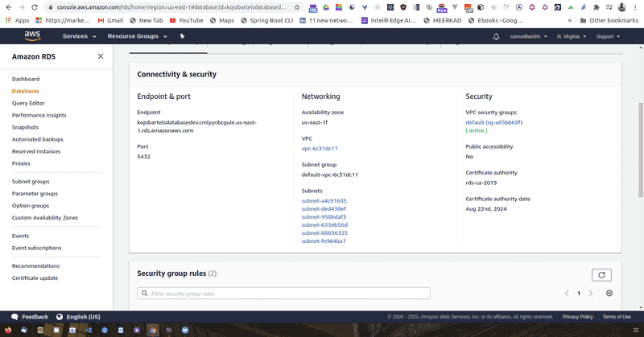
Task: Switch to Chrome in the taskbar
Action: [x=153, y=330]
